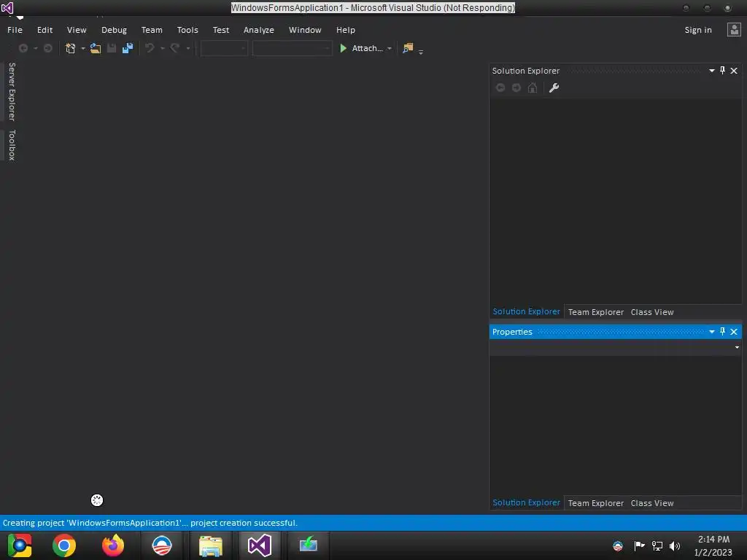The height and width of the screenshot is (560, 747).
Task: Select upper Team Explorer tab
Action: click(x=595, y=312)
